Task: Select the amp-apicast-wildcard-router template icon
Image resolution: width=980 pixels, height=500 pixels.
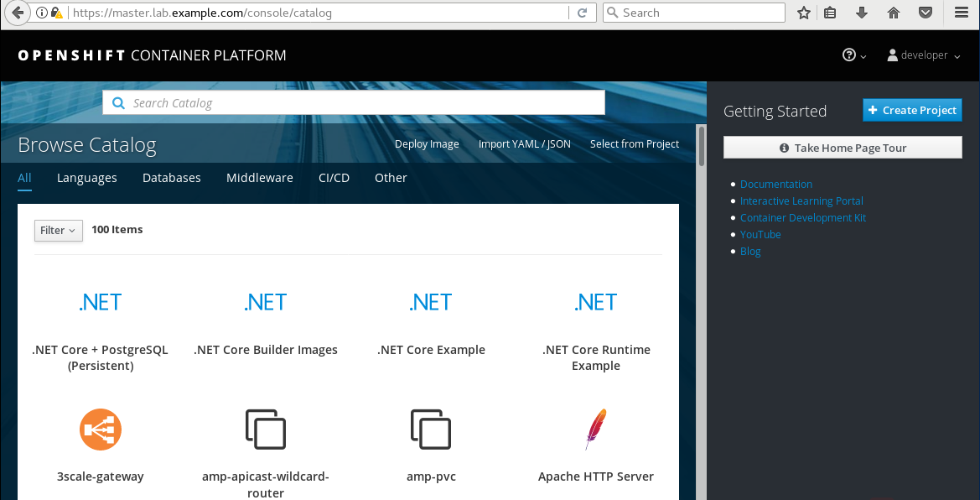Action: (x=266, y=430)
